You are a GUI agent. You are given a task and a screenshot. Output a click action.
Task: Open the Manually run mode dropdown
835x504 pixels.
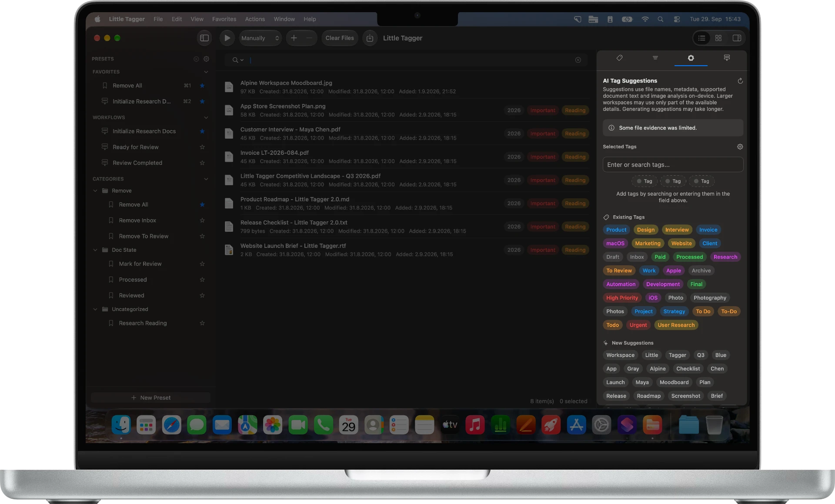260,38
